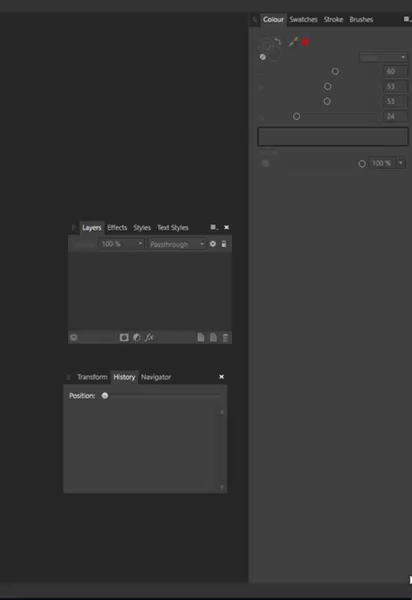The width and height of the screenshot is (412, 600).
Task: Click Edit All Layers icon
Action: [x=74, y=338]
